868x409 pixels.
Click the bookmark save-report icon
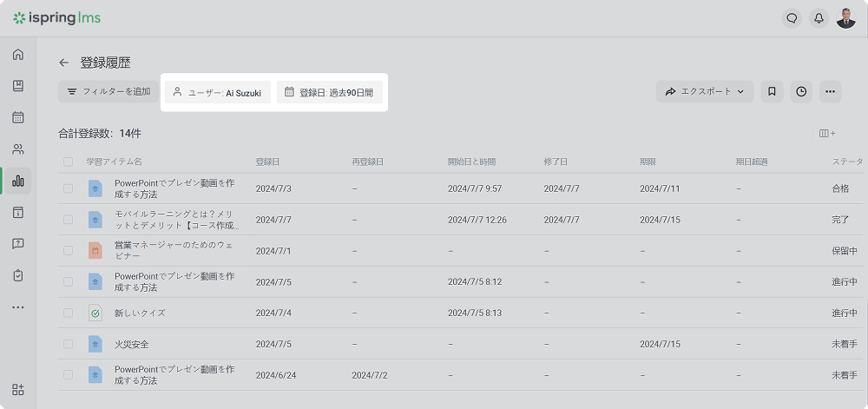point(772,91)
